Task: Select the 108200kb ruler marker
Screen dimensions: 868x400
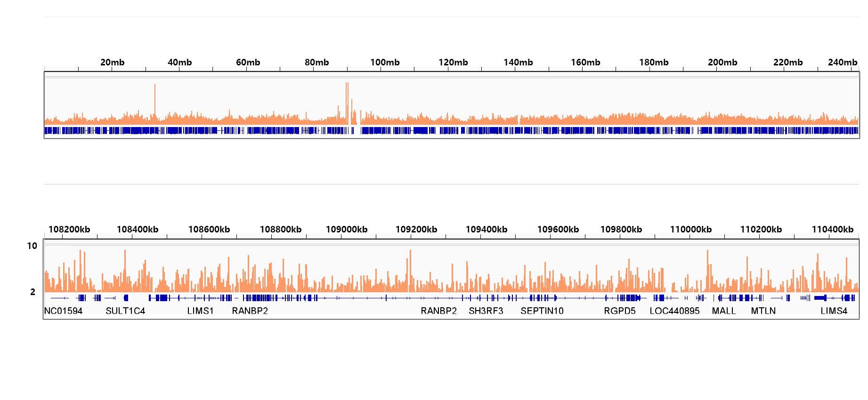Action: [69, 229]
